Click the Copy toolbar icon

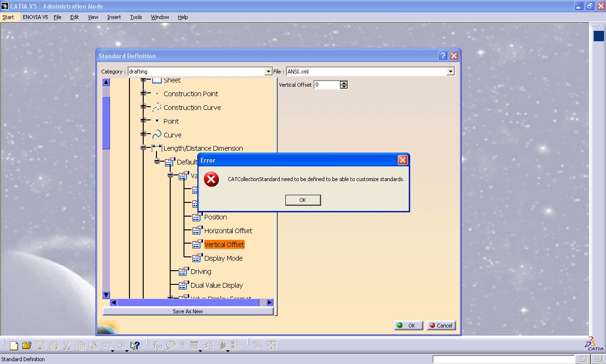click(80, 346)
